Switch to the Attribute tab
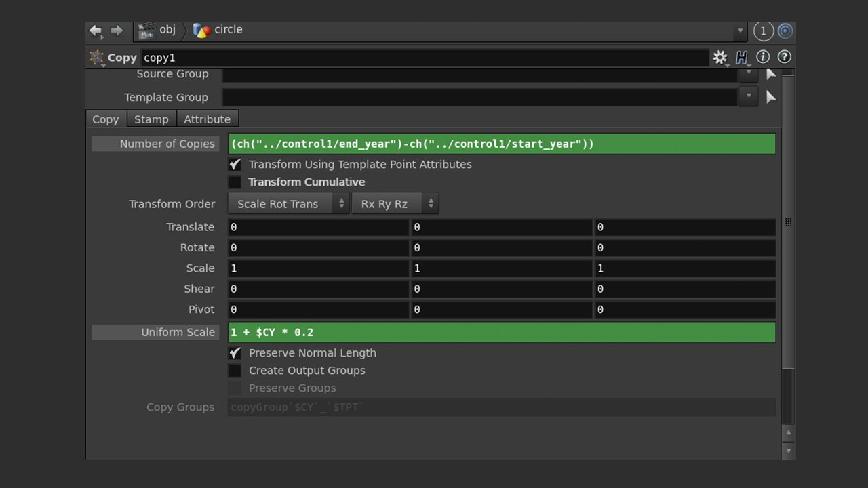This screenshot has width=868, height=488. (208, 119)
